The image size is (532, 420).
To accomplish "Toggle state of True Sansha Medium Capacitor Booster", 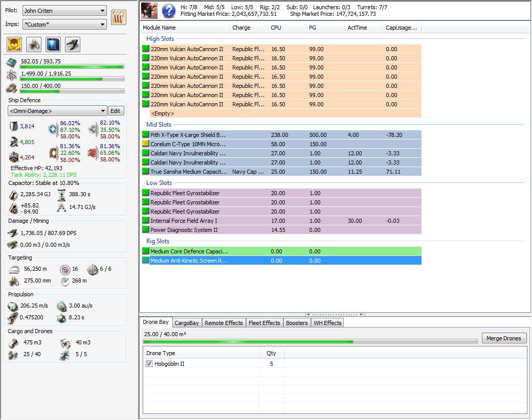I will pos(146,171).
